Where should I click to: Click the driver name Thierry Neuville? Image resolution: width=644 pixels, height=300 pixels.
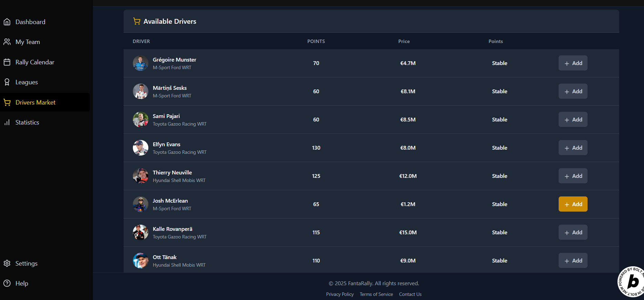tap(172, 172)
